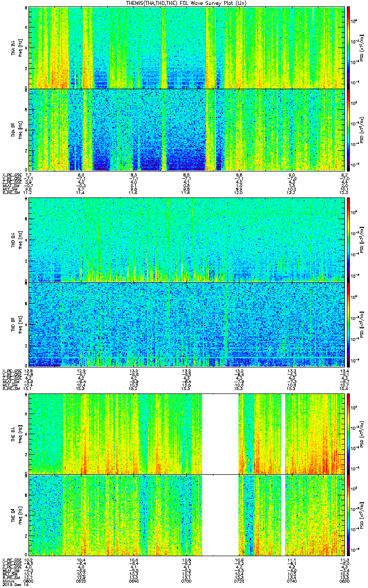The image size is (368, 588).
Task: Click the '0640' time tick label
Action: [x=133, y=581]
